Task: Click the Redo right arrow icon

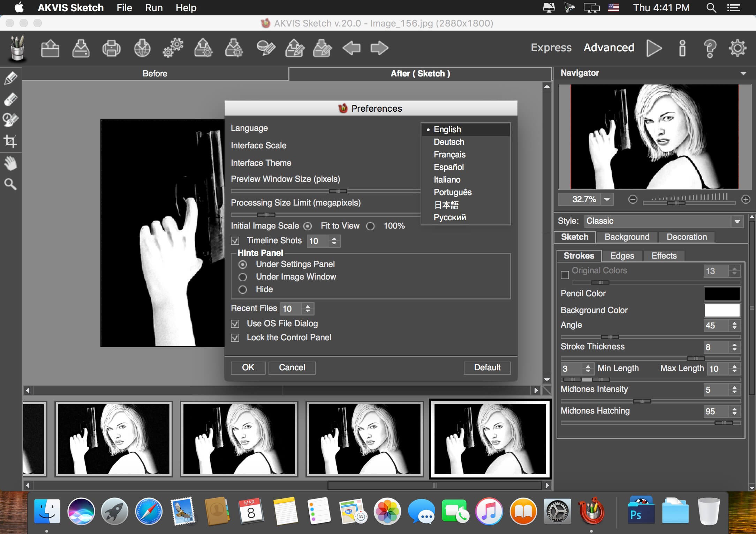Action: tap(379, 48)
